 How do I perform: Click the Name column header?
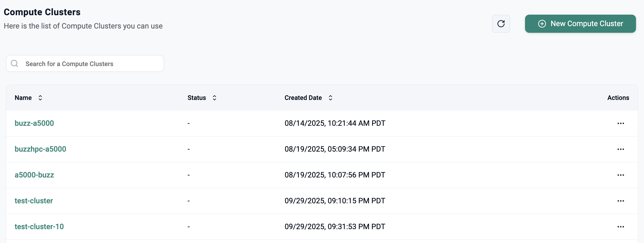tap(23, 98)
